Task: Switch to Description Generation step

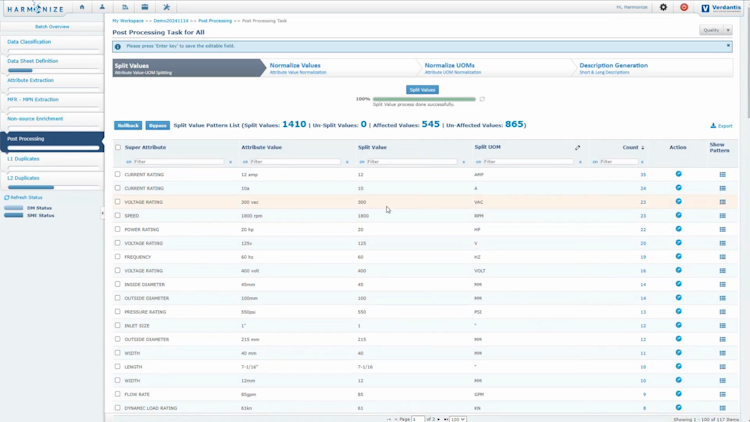Action: tap(654, 68)
